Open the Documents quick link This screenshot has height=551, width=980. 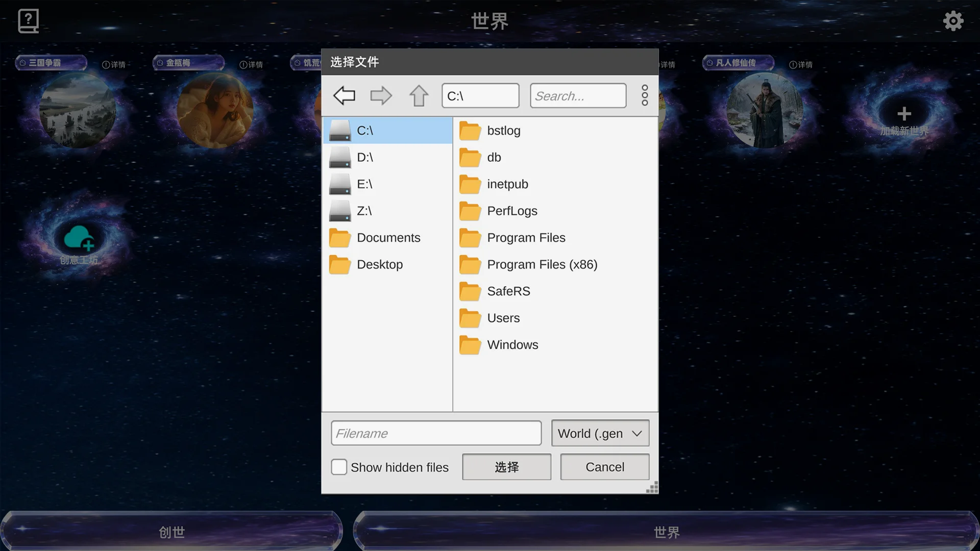pyautogui.click(x=388, y=238)
